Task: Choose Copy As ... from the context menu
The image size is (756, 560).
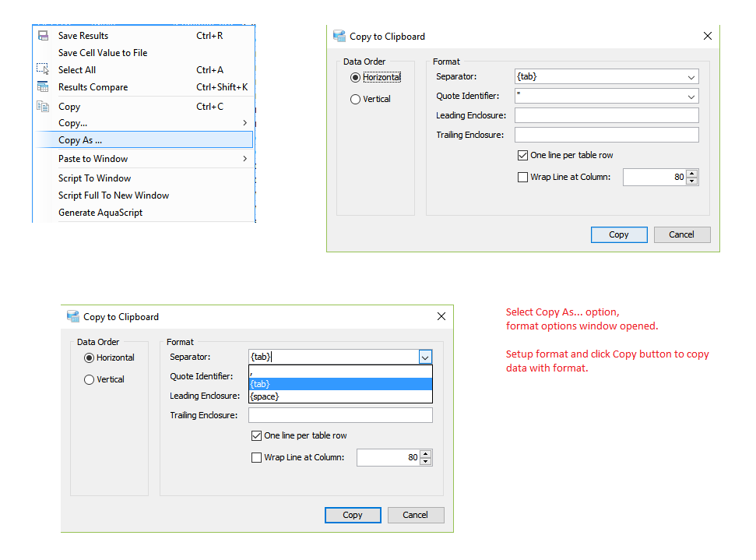Action: [144, 140]
